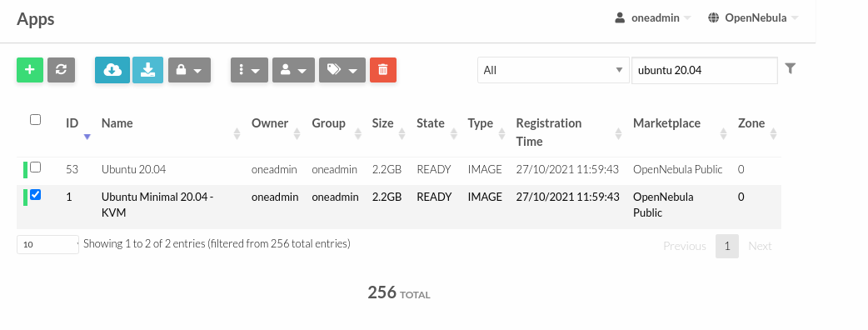
Task: Click the funnel filter icon
Action: (791, 68)
